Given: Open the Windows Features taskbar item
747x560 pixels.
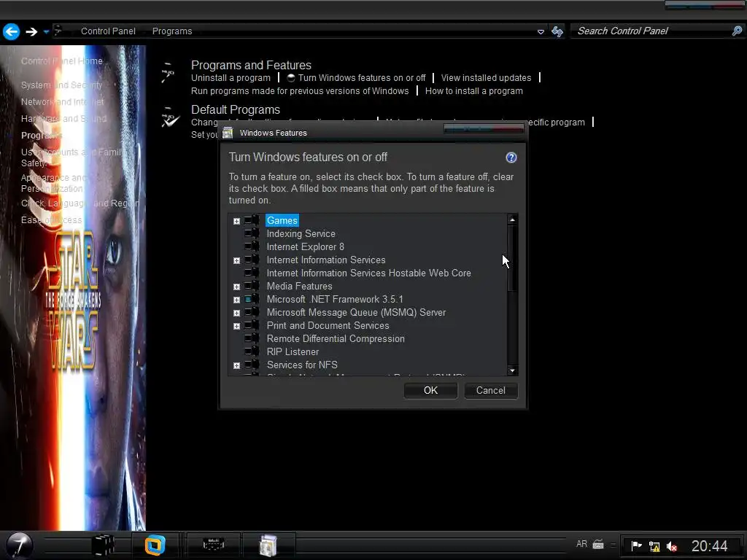Looking at the screenshot, I should (268, 545).
